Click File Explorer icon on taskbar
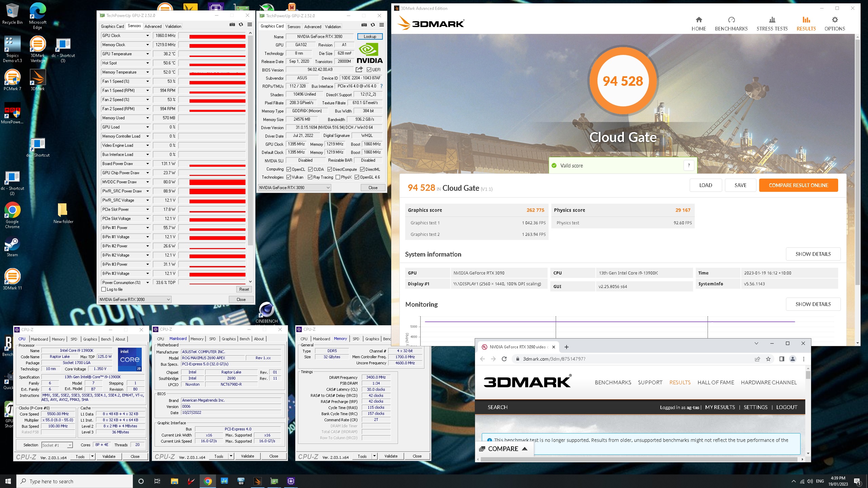This screenshot has height=488, width=868. 174,481
